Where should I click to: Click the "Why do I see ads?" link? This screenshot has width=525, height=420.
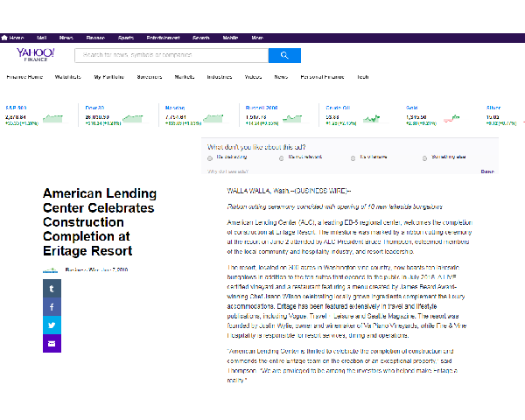[x=227, y=171]
